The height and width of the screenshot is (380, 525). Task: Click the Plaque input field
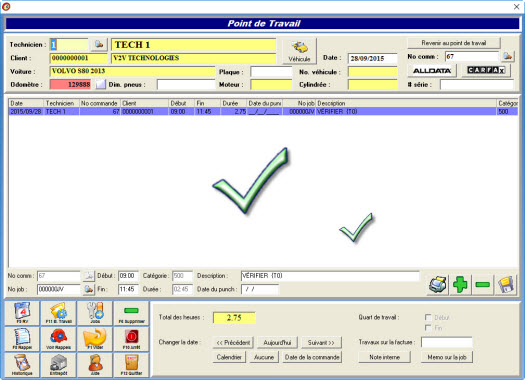click(x=271, y=71)
